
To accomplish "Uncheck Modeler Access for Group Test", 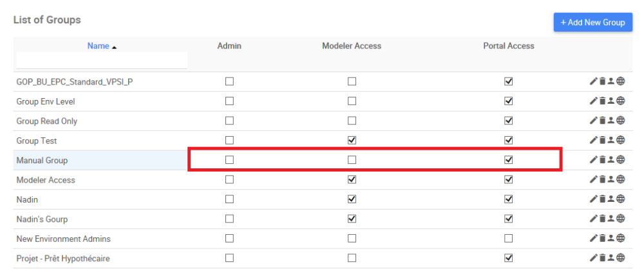I will pyautogui.click(x=352, y=140).
